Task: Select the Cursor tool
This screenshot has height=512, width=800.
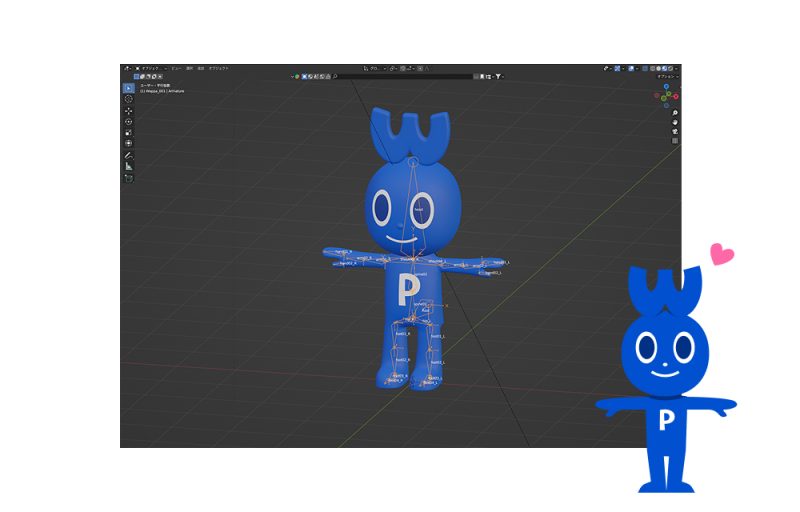Action: tap(128, 99)
